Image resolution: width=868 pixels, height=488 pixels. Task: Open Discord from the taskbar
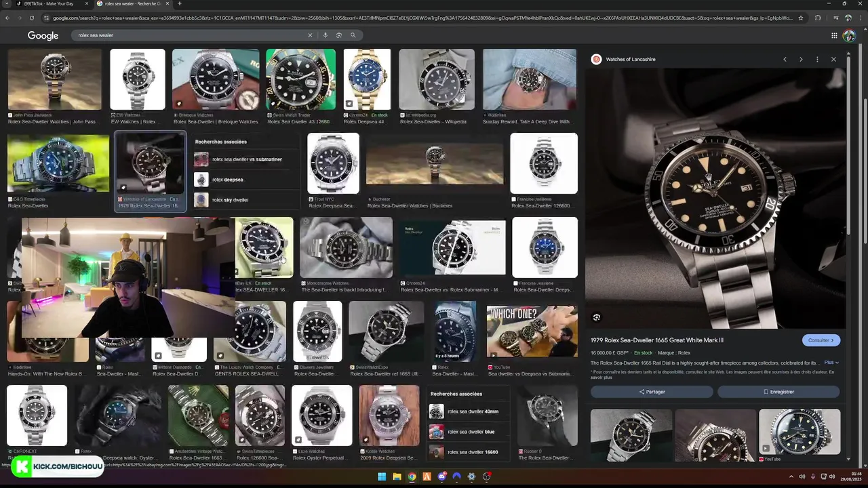pyautogui.click(x=441, y=476)
